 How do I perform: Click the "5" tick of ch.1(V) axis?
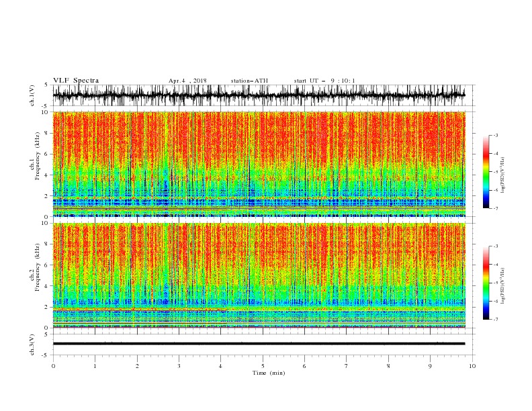point(47,85)
